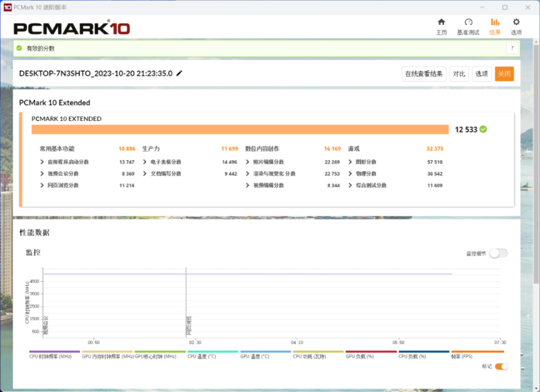Select the Results (结果) bar chart icon
Screen dimensions: 540x392
[x=495, y=22]
